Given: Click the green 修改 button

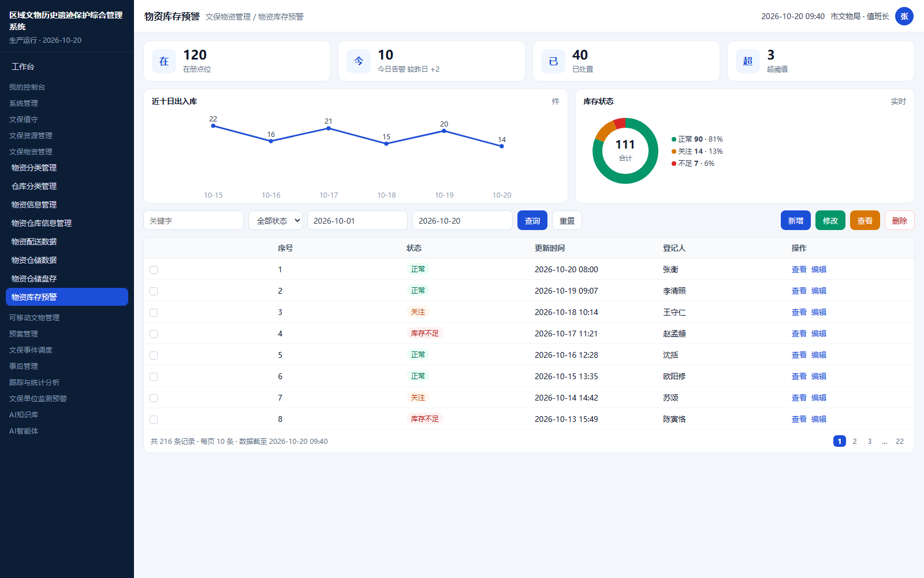Looking at the screenshot, I should [x=830, y=220].
